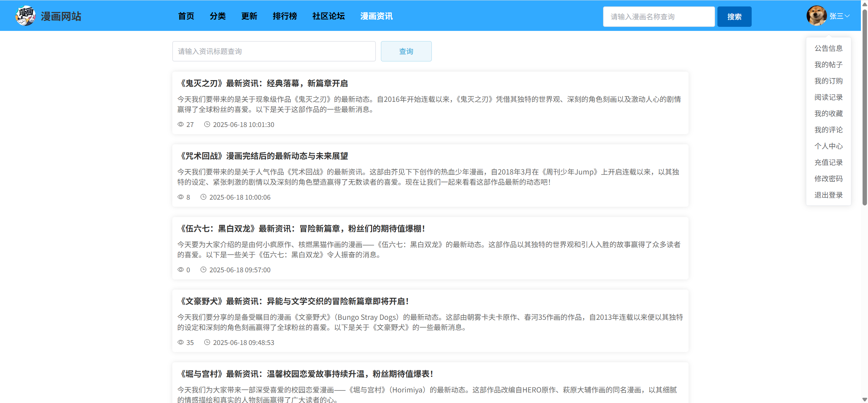The image size is (868, 403).
Task: Click the manga website logo icon
Action: click(25, 16)
